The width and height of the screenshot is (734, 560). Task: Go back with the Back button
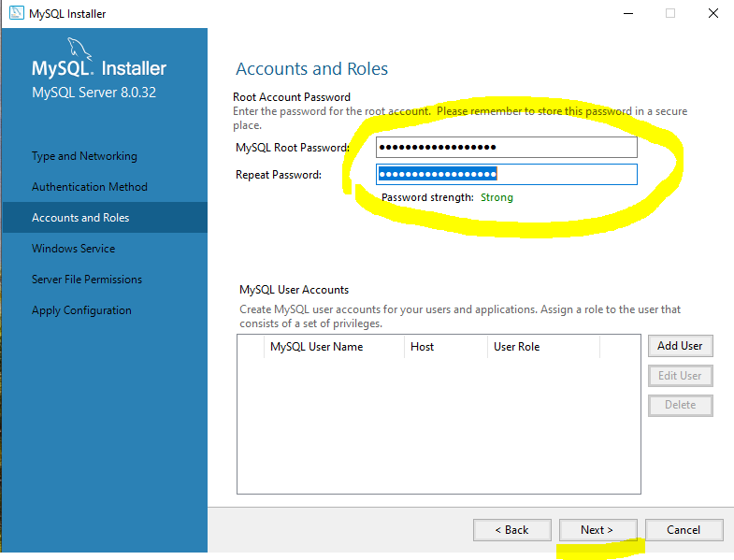point(512,529)
